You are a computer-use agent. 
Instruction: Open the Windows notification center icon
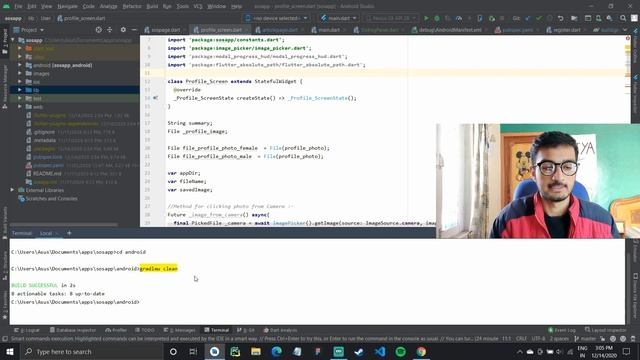click(627, 351)
